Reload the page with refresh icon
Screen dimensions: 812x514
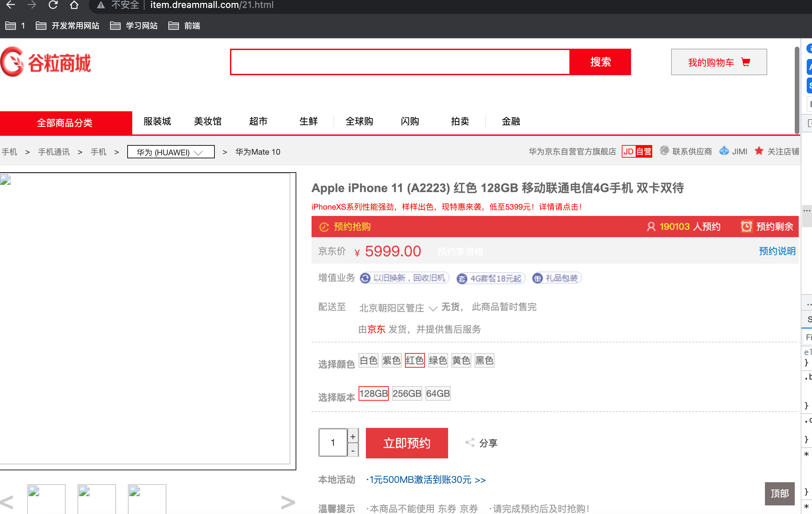click(53, 5)
